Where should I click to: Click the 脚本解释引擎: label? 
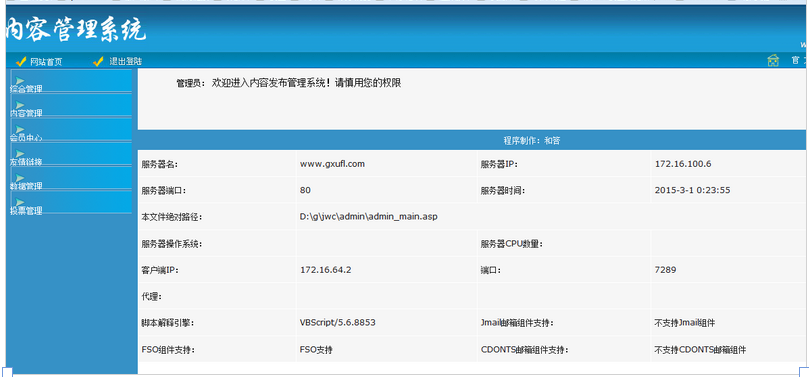click(x=168, y=323)
